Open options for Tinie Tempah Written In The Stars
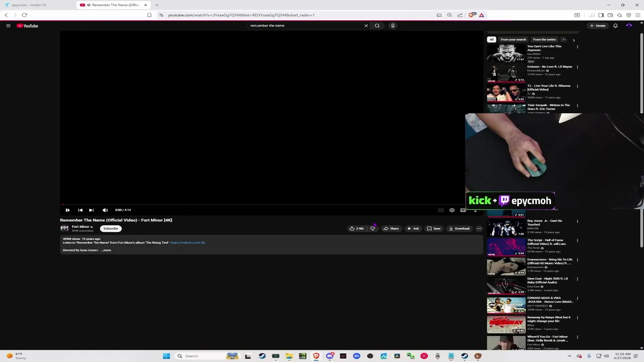 [577, 106]
